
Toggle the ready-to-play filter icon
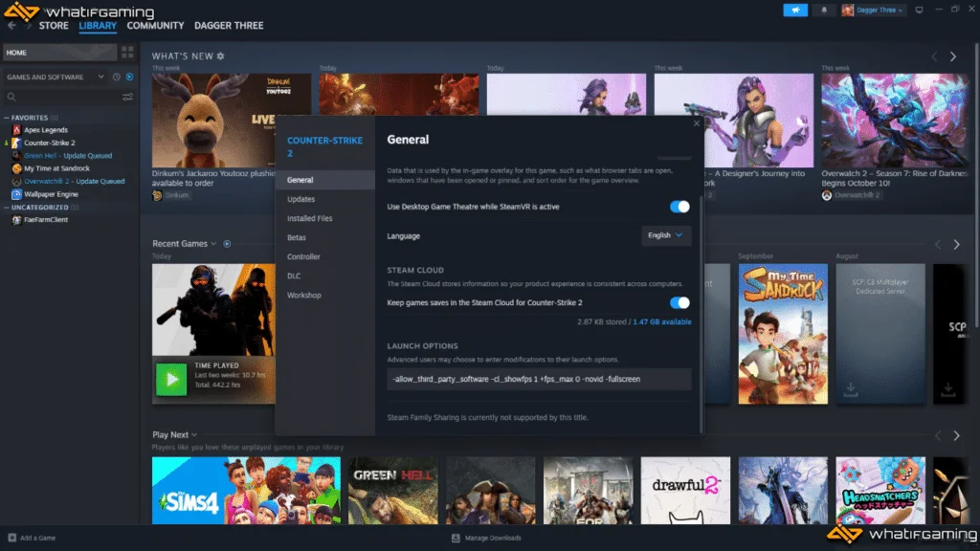point(129,77)
